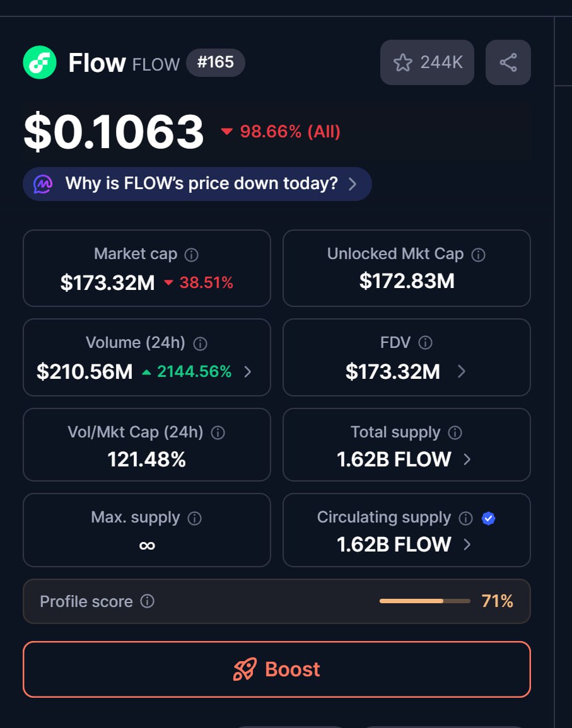Screen dimensions: 572x728
Task: Click the share icon button
Action: (x=508, y=62)
